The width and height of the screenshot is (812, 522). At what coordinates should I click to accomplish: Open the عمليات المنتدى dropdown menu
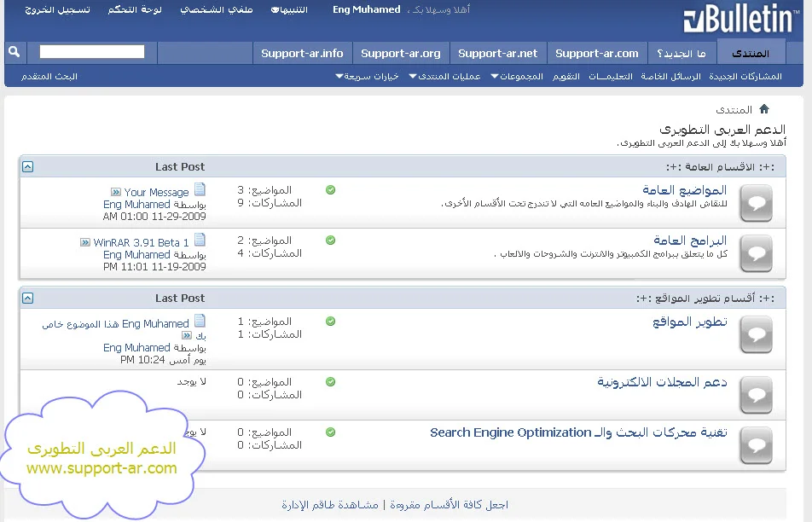point(444,77)
